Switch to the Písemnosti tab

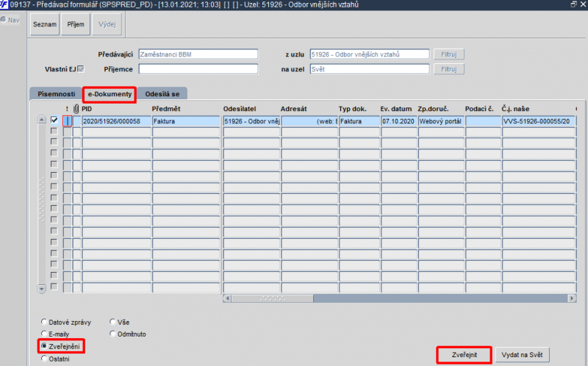(57, 94)
